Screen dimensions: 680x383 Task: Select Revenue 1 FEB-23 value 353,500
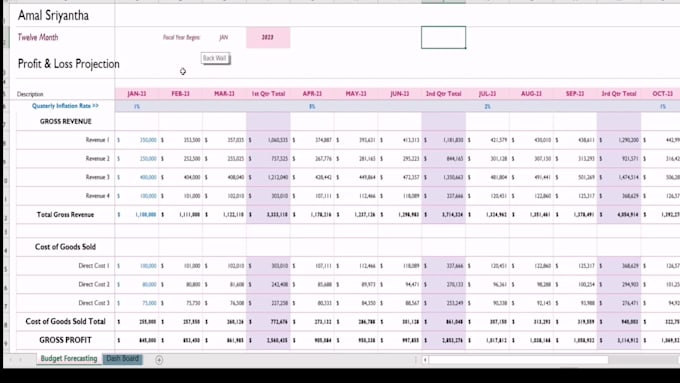[x=180, y=140]
